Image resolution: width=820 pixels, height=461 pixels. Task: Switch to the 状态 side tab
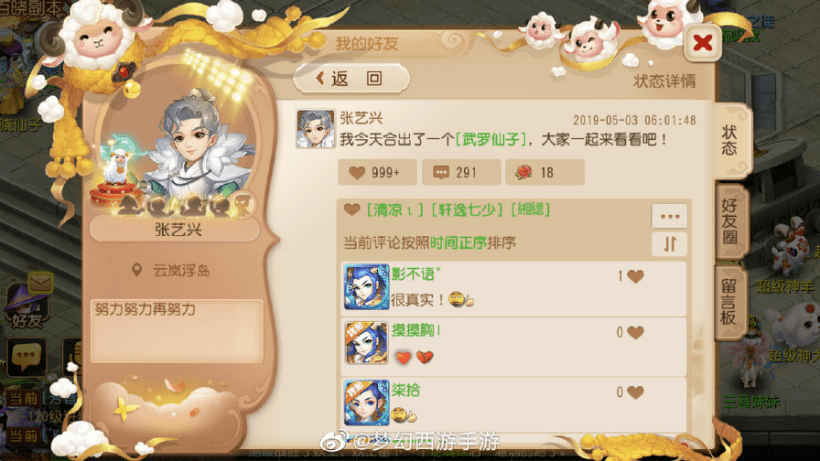point(731,140)
